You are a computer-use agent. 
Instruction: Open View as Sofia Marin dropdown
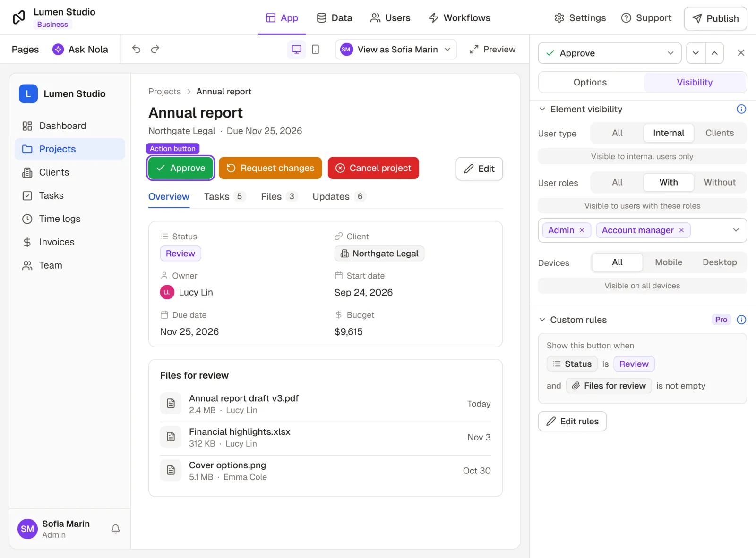tap(396, 49)
